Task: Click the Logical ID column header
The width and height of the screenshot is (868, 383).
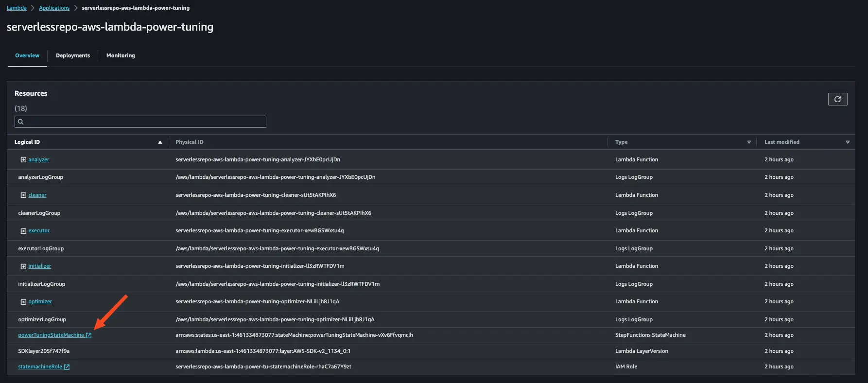Action: click(x=27, y=142)
